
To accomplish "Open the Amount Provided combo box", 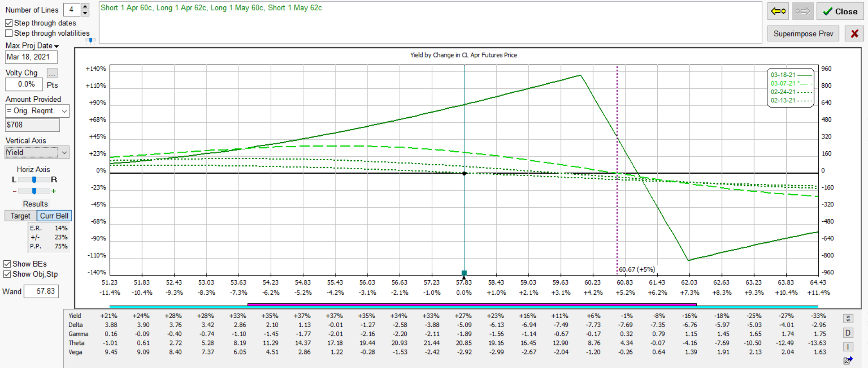I will click(37, 111).
